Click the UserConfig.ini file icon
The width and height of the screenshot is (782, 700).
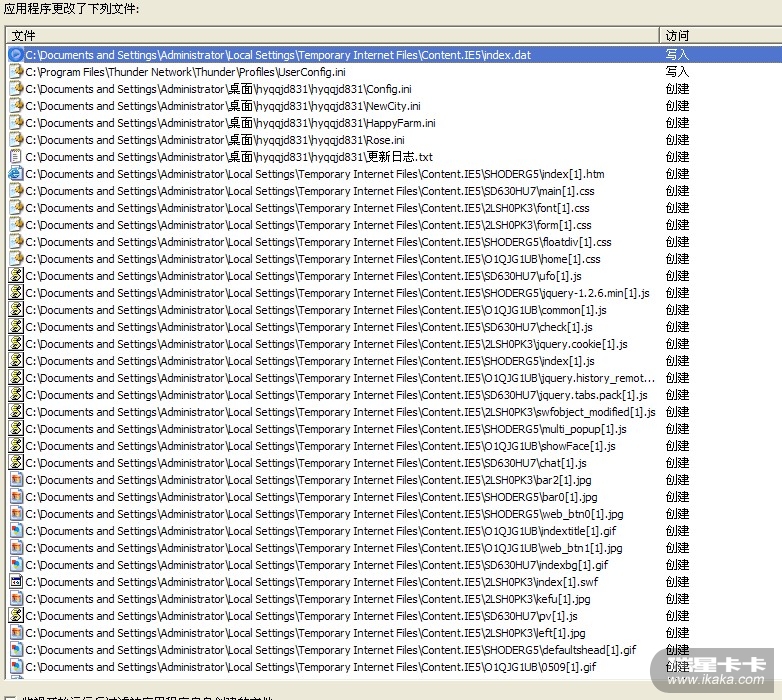pos(16,72)
